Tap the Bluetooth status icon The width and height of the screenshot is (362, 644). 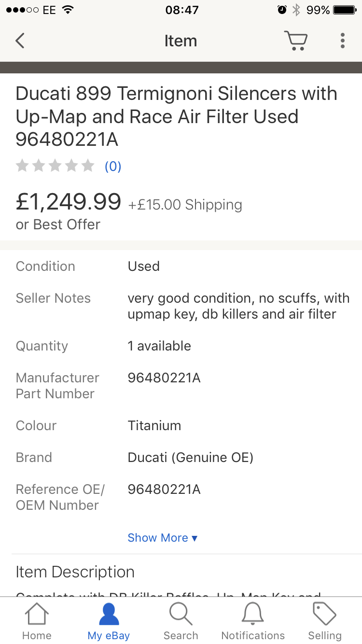pos(296,10)
